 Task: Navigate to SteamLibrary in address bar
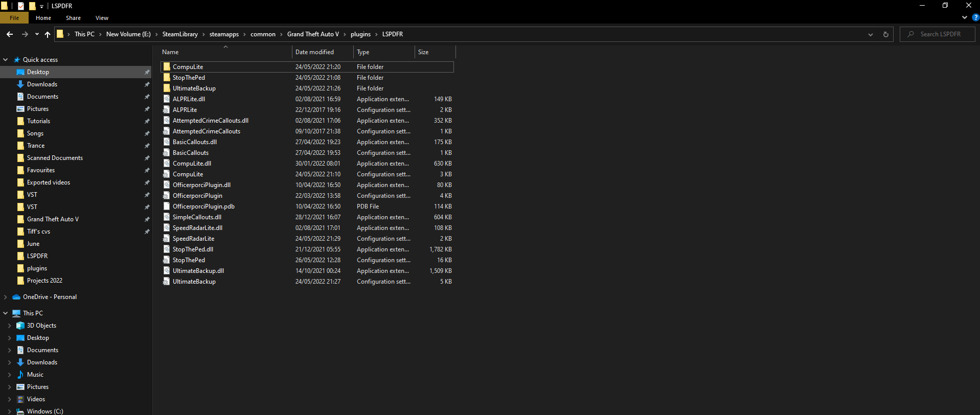point(180,34)
